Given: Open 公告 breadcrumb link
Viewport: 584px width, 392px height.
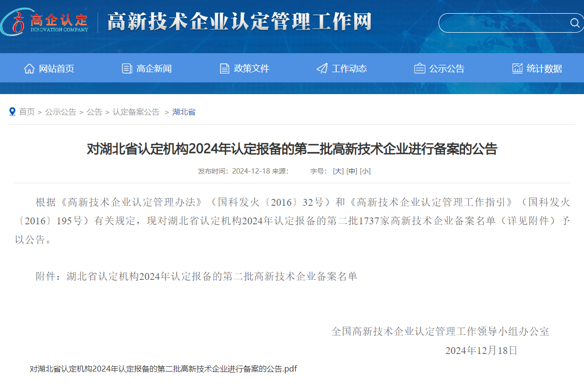Looking at the screenshot, I should (x=94, y=112).
